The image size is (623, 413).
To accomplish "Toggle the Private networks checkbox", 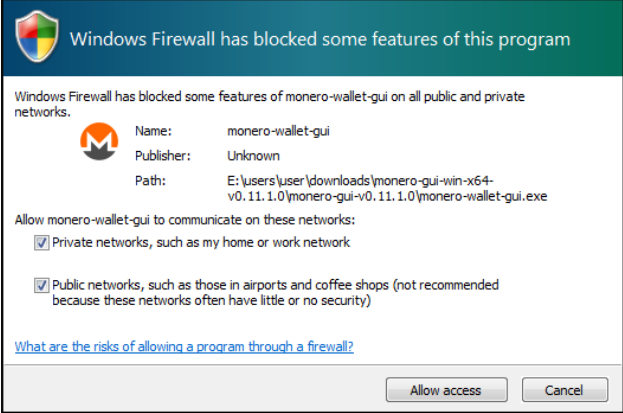I will pos(41,242).
